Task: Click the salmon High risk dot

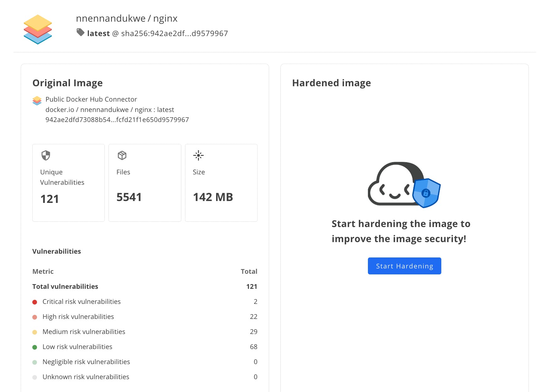Action: pos(35,317)
